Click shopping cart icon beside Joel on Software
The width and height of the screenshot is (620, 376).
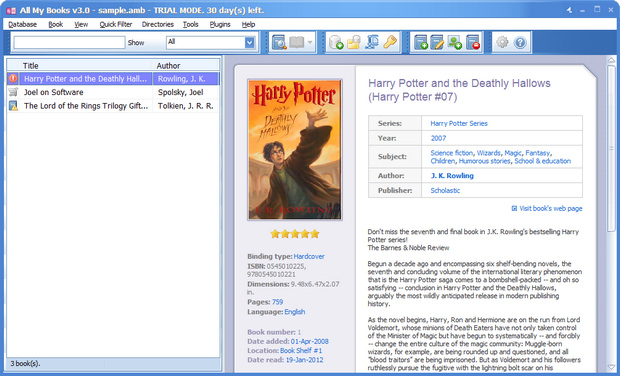[13, 92]
